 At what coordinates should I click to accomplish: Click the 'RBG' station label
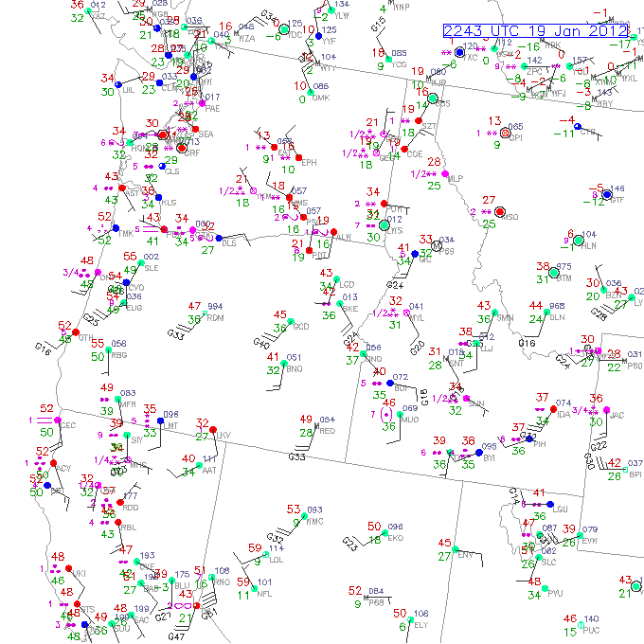point(119,355)
